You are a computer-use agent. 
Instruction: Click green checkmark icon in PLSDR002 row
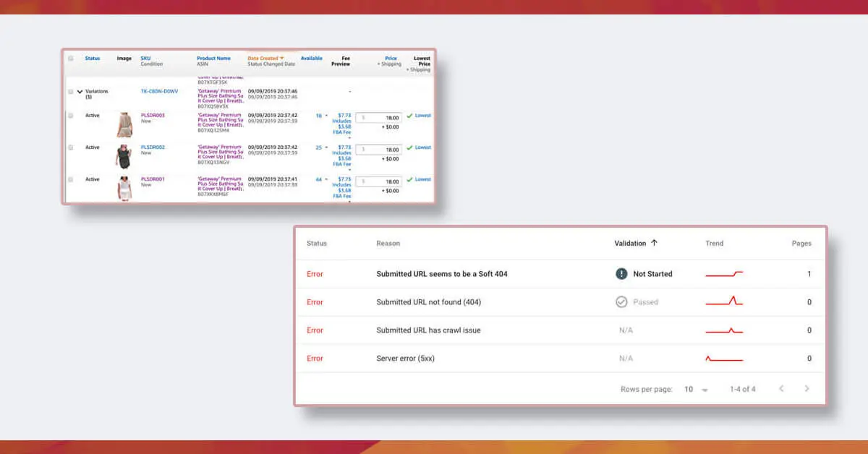click(409, 147)
